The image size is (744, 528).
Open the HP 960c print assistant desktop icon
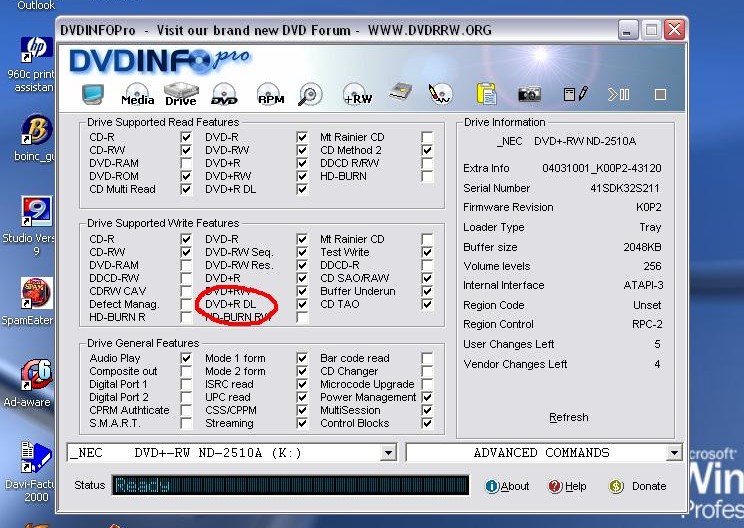coord(36,49)
